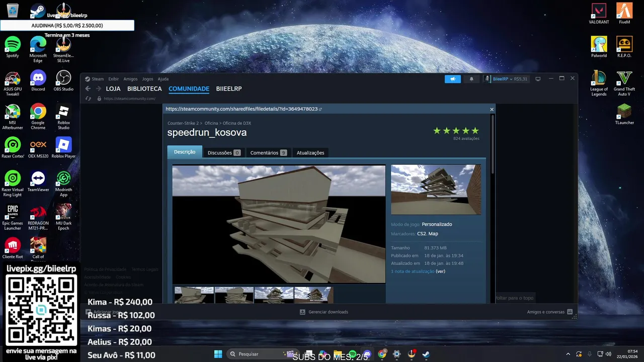644x362 pixels.
Task: Open the Recycle Bin desktop icon
Action: [13, 10]
